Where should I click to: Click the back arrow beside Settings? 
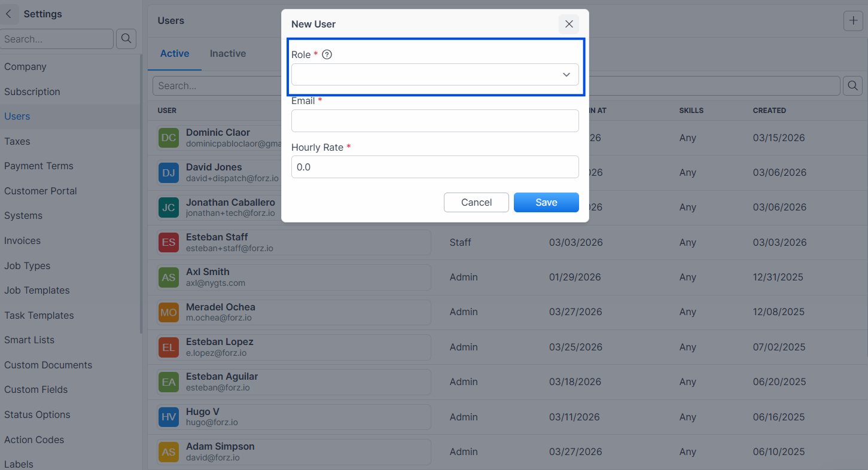[8, 14]
